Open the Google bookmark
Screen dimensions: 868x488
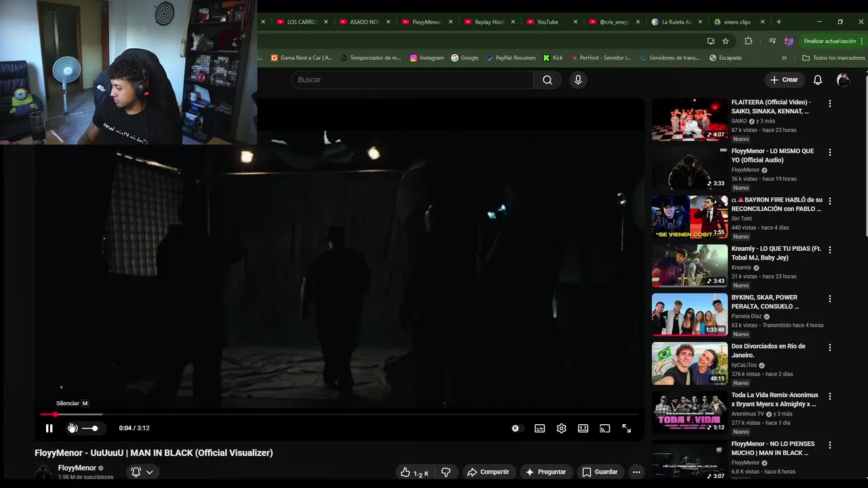click(x=465, y=58)
